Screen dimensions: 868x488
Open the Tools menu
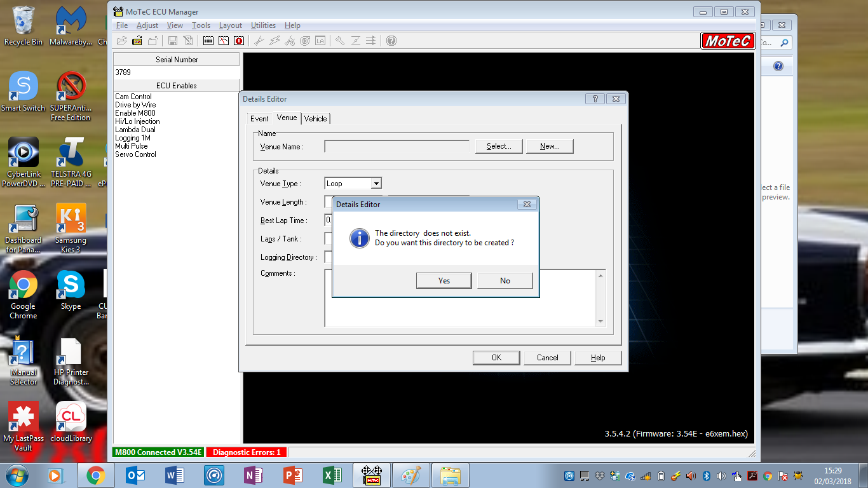(201, 25)
